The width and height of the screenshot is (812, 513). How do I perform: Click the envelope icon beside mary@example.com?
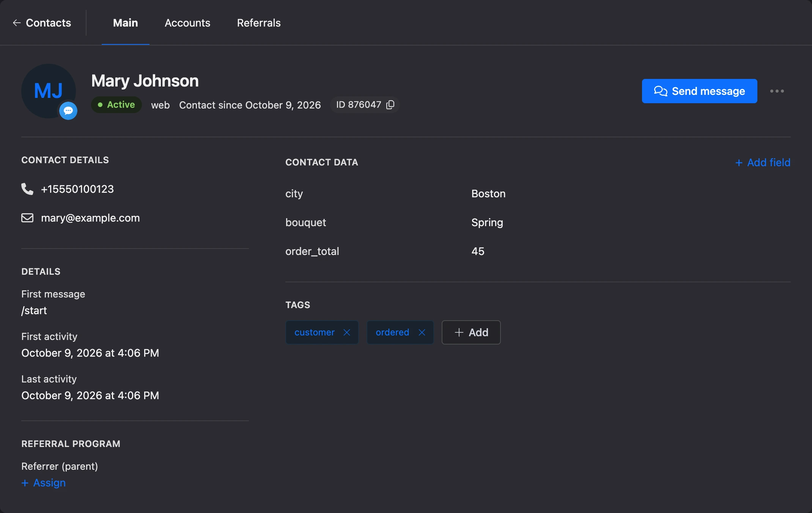click(27, 218)
